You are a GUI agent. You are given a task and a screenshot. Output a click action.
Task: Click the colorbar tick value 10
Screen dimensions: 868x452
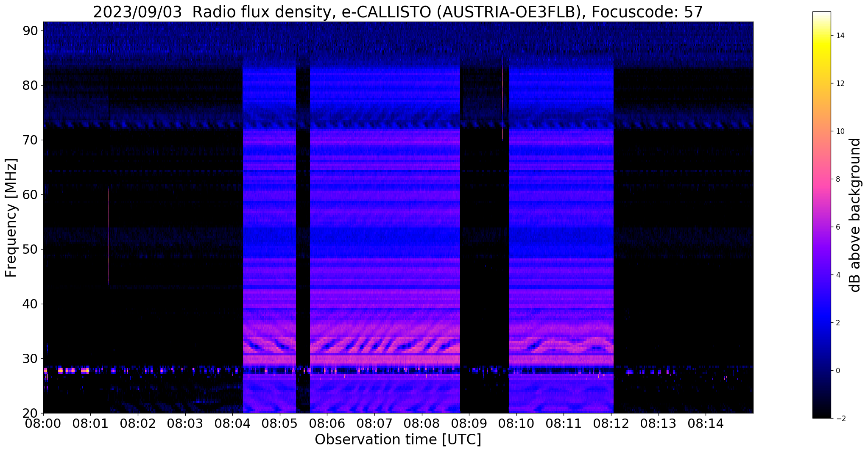(840, 131)
